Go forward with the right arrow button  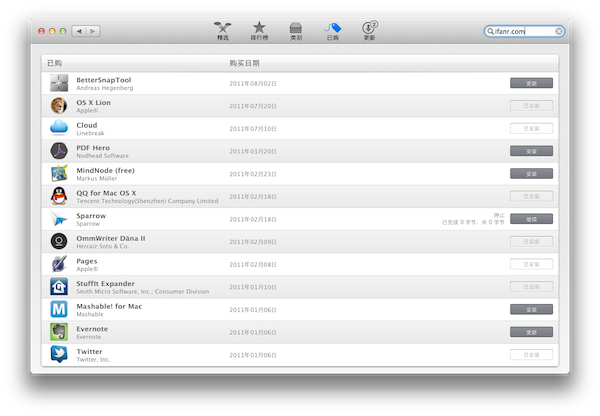93,31
